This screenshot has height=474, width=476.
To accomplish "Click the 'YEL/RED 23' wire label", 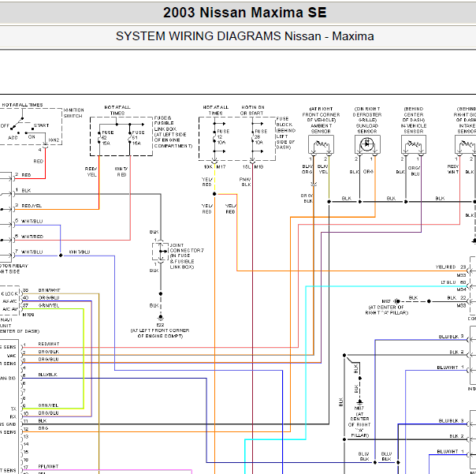I will coord(451,267).
